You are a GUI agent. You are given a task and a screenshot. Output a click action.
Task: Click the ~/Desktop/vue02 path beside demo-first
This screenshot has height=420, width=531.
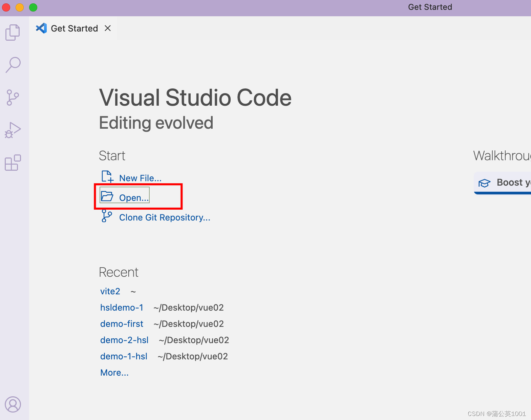pos(189,324)
